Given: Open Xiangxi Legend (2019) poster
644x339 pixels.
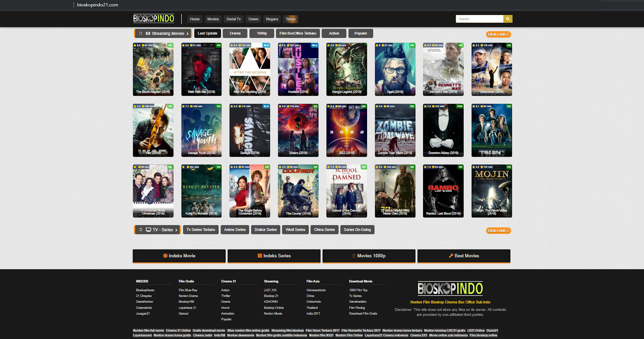Looking at the screenshot, I should (347, 69).
